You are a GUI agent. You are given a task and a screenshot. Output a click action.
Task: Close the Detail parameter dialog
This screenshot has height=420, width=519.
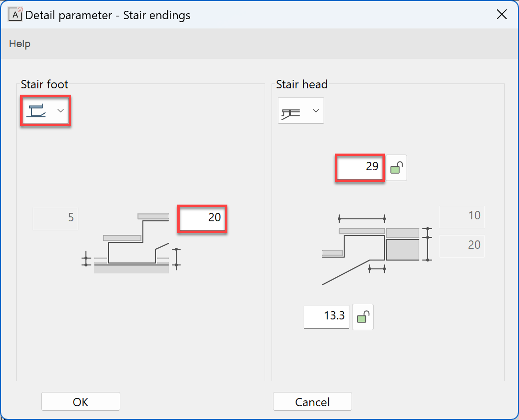(x=501, y=15)
